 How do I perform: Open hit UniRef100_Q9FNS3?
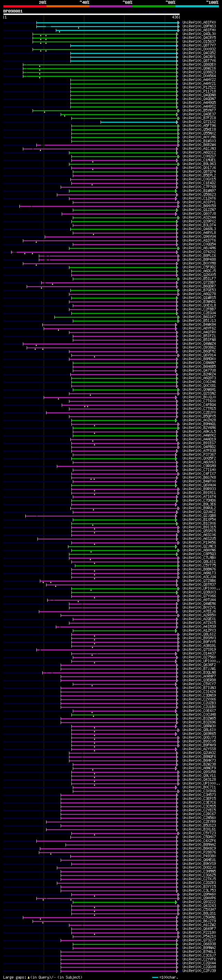pos(199,26)
